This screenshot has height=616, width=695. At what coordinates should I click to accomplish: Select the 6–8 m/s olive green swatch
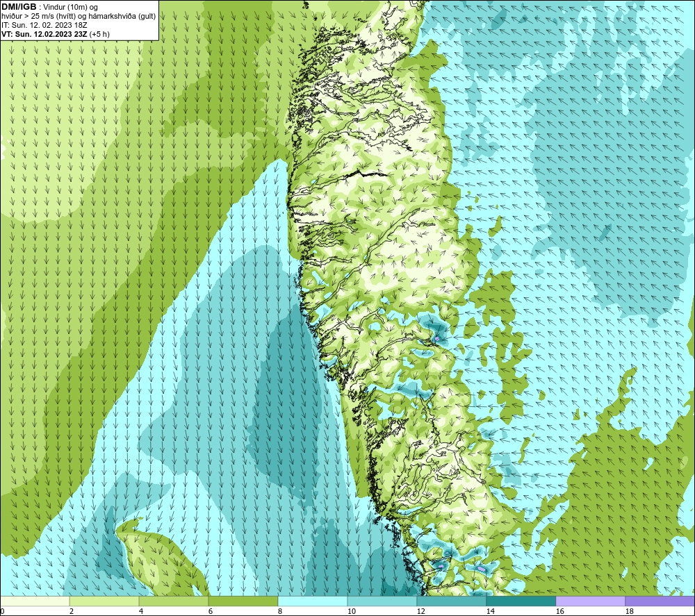(x=243, y=601)
